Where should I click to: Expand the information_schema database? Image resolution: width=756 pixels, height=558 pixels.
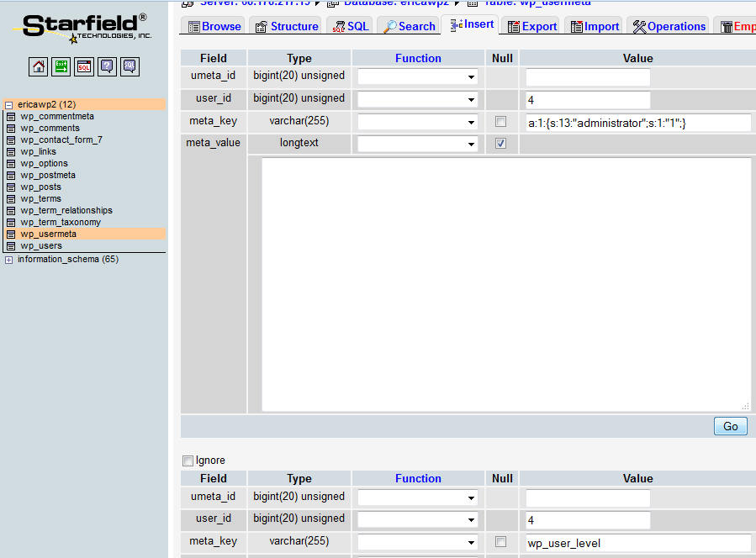tap(8, 260)
